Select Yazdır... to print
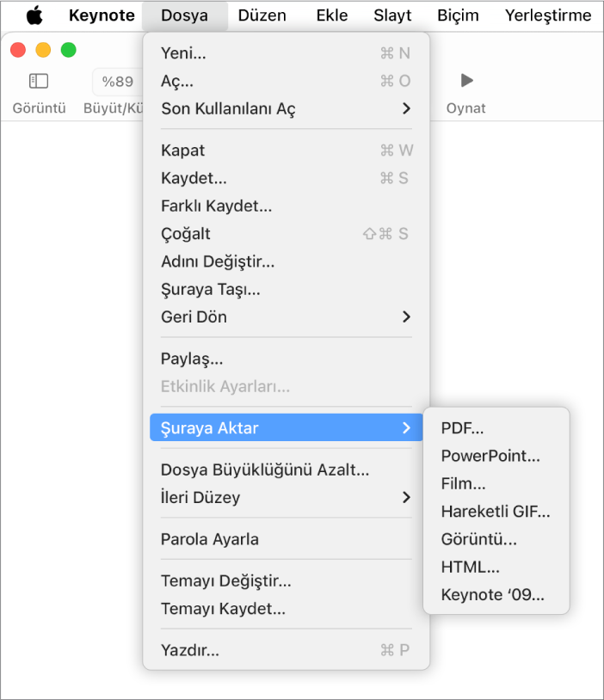 click(287, 650)
